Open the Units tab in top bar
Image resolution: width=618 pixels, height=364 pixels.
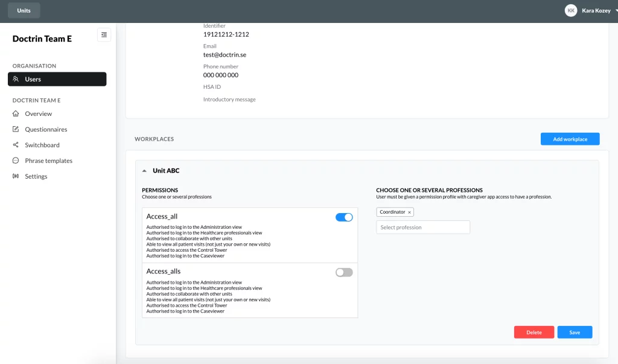pyautogui.click(x=24, y=11)
